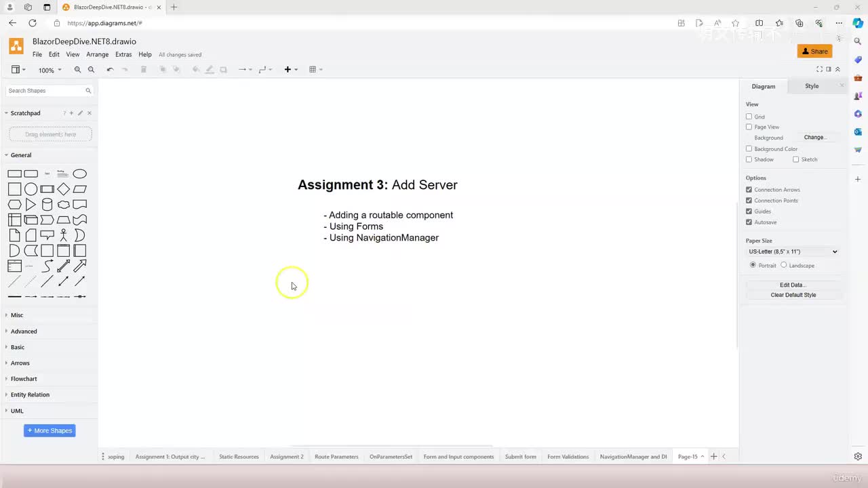
Task: Open the 100% zoom dropdown
Action: tap(50, 70)
